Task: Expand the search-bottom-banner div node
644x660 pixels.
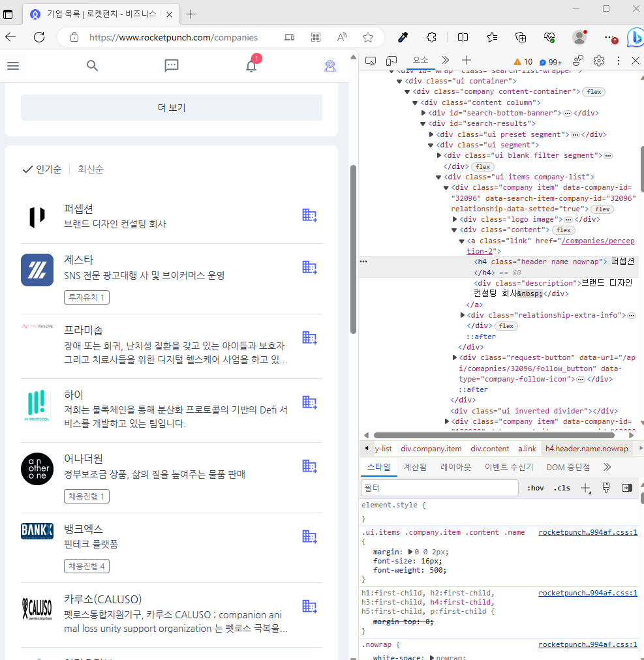Action: (x=423, y=113)
